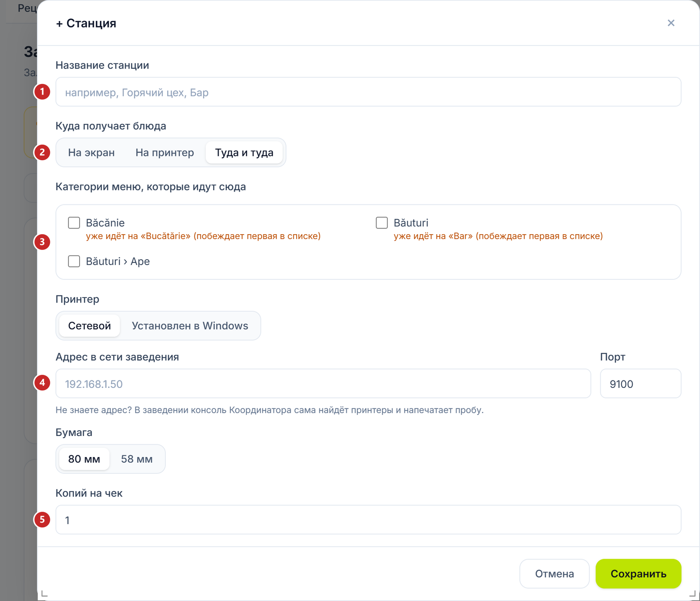700x601 pixels.
Task: Switch printer type to Установлен в Windows
Action: 190,326
